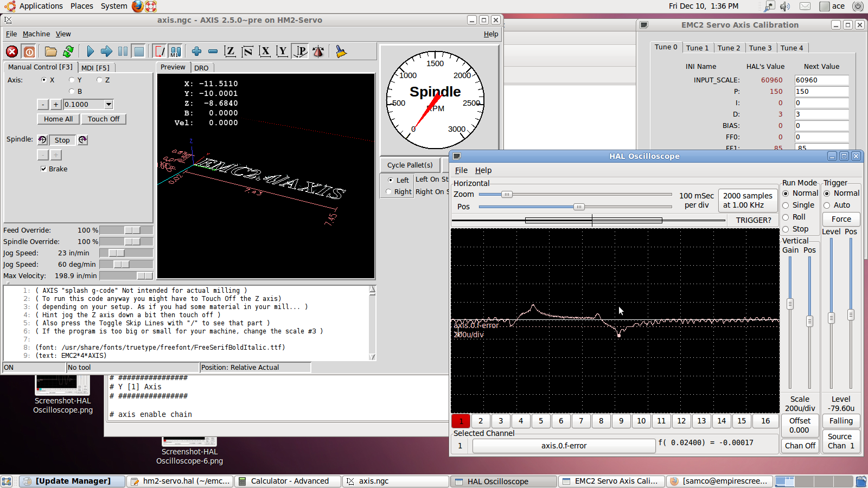Select the Y axis radio button

coord(72,80)
